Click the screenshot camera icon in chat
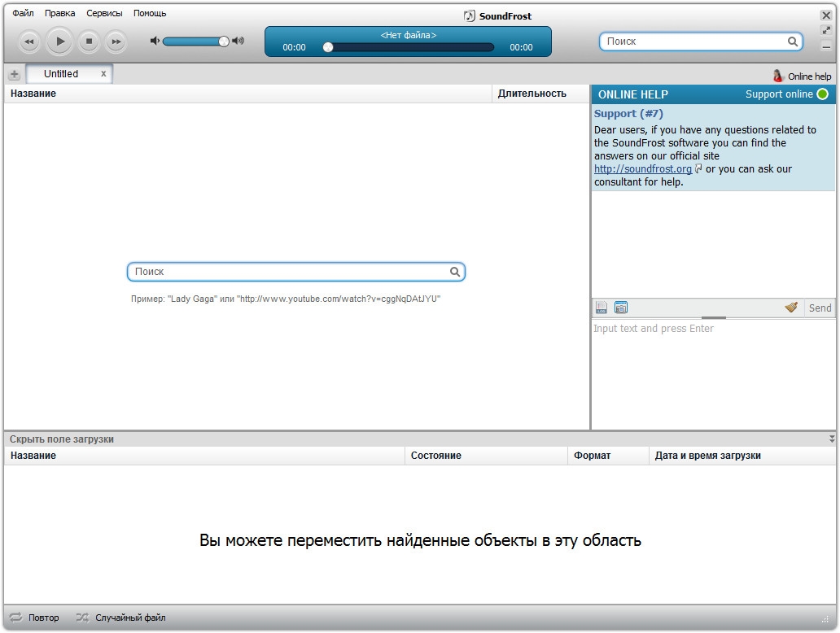 coord(621,308)
